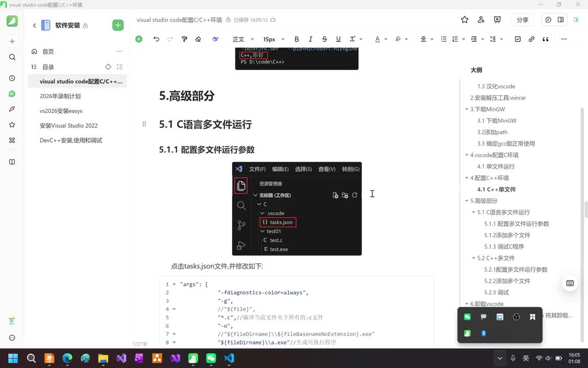
Task: Create new document with green plus button
Action: (118, 25)
